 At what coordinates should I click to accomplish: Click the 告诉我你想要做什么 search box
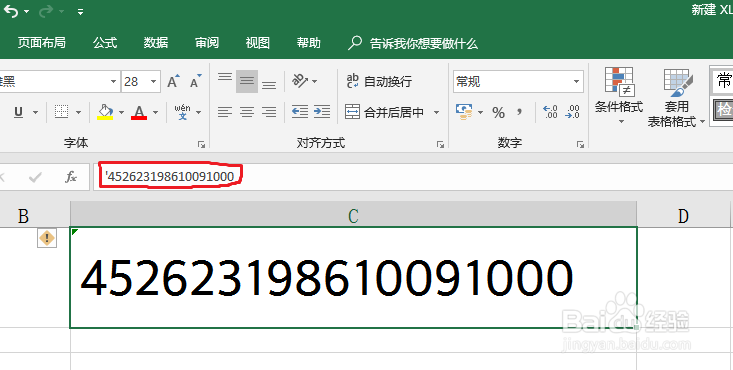click(x=413, y=44)
